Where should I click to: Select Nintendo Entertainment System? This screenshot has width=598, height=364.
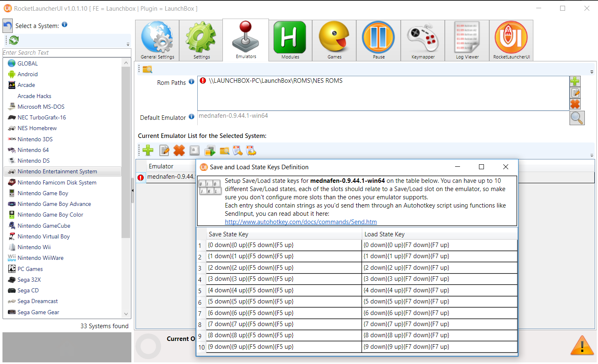pyautogui.click(x=62, y=171)
